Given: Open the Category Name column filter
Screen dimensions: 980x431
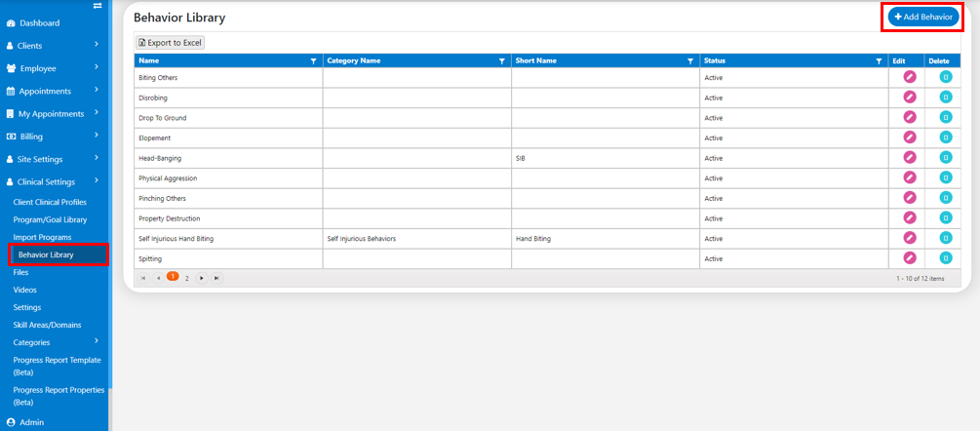Looking at the screenshot, I should 501,61.
